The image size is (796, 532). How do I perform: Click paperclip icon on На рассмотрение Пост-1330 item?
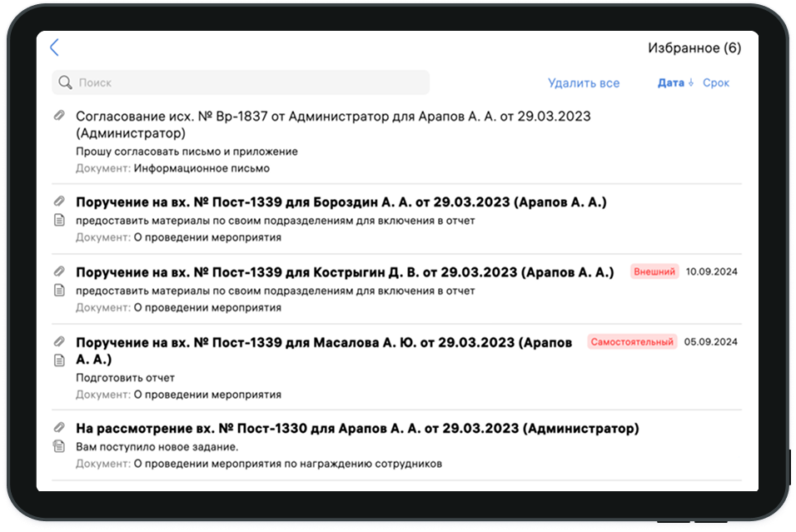59,428
